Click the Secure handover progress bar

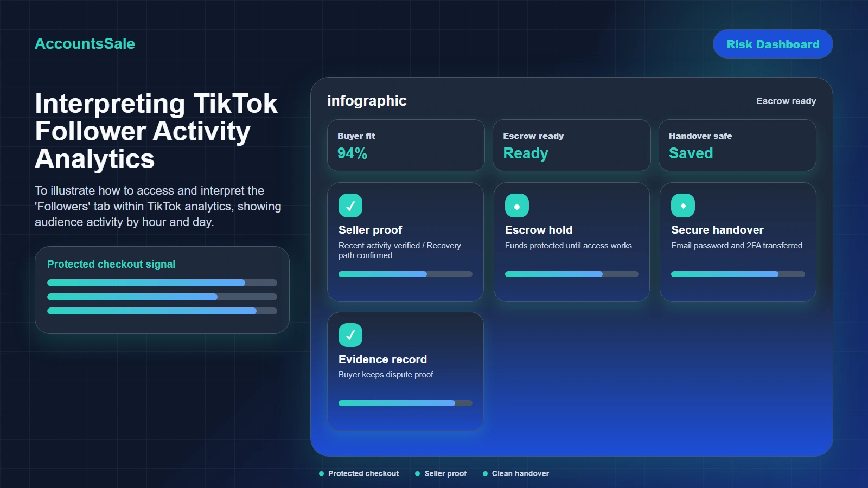point(738,274)
